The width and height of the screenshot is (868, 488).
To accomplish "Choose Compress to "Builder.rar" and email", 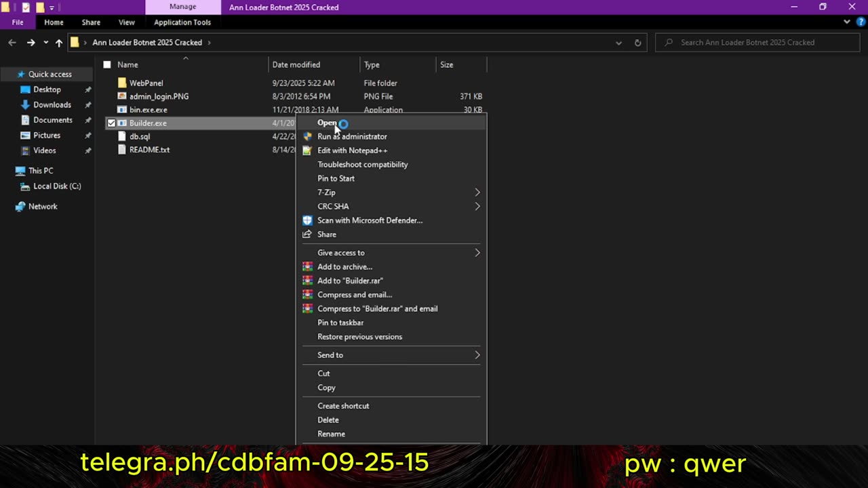I will (x=391, y=309).
